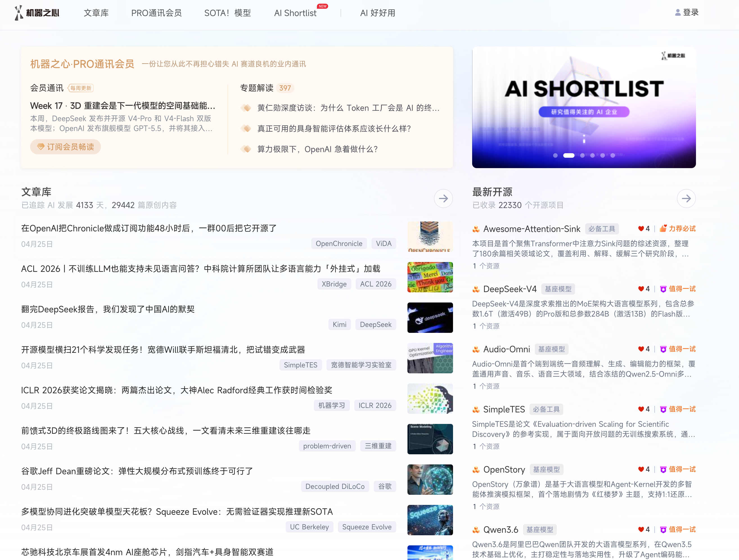Open article 翻完DeepSeek报告，我们发现了中国AI的默契

pyautogui.click(x=108, y=309)
